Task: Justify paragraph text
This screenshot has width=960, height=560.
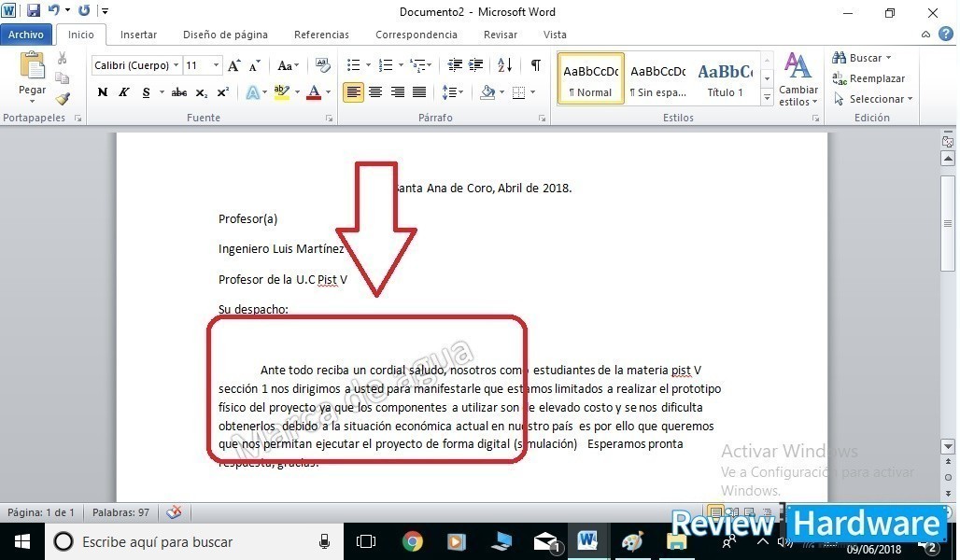Action: (x=419, y=92)
